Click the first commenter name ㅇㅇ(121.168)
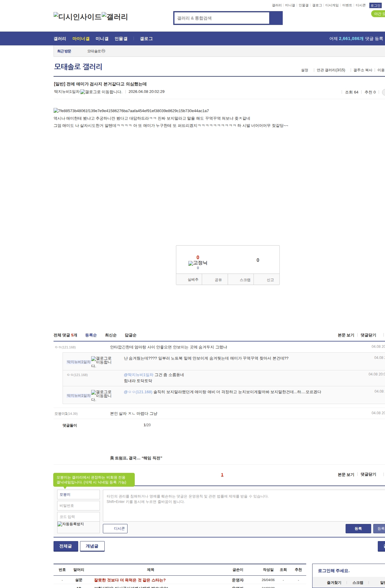 pos(65,347)
